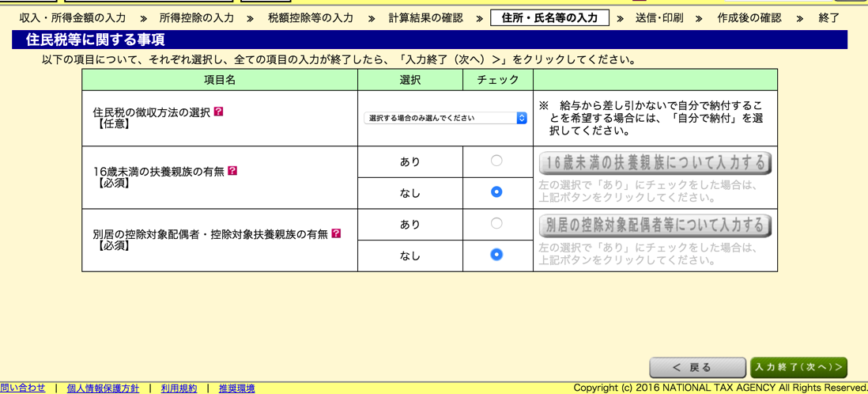The height and width of the screenshot is (394, 868).
Task: Go to 所得控除の入力 step
Action: (197, 18)
